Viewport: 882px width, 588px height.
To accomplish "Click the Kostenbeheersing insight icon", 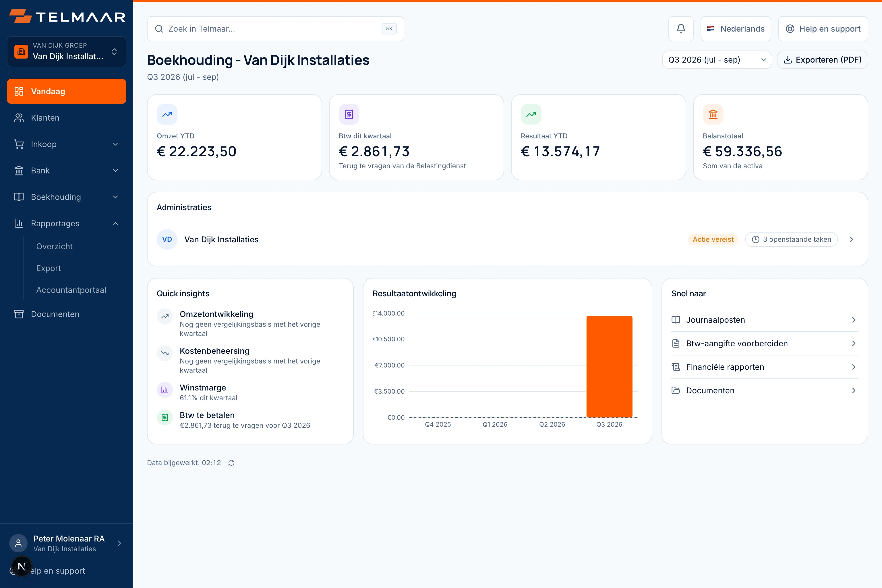I will pyautogui.click(x=165, y=353).
